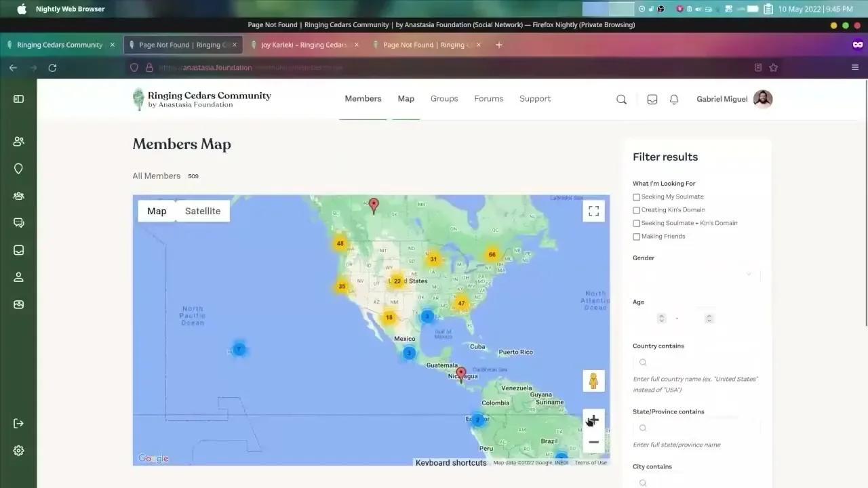868x488 pixels.
Task: Click the log out icon in left sidebar
Action: 18,424
